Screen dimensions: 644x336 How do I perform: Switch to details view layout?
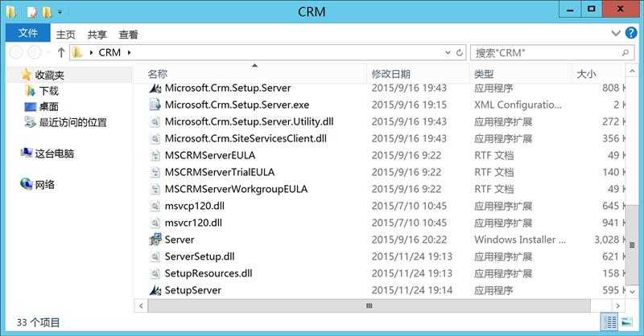point(610,322)
